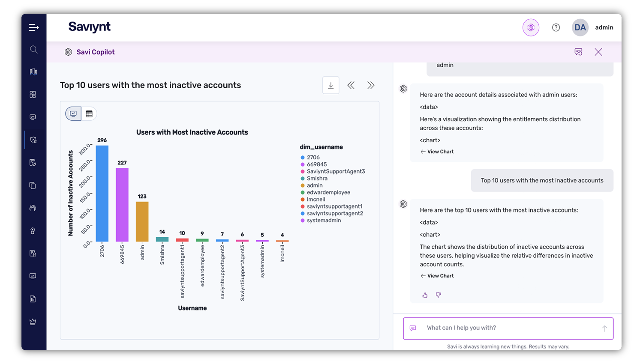Toggle legend entry Smishra
Screen dimensions: 643x364
coord(314,179)
